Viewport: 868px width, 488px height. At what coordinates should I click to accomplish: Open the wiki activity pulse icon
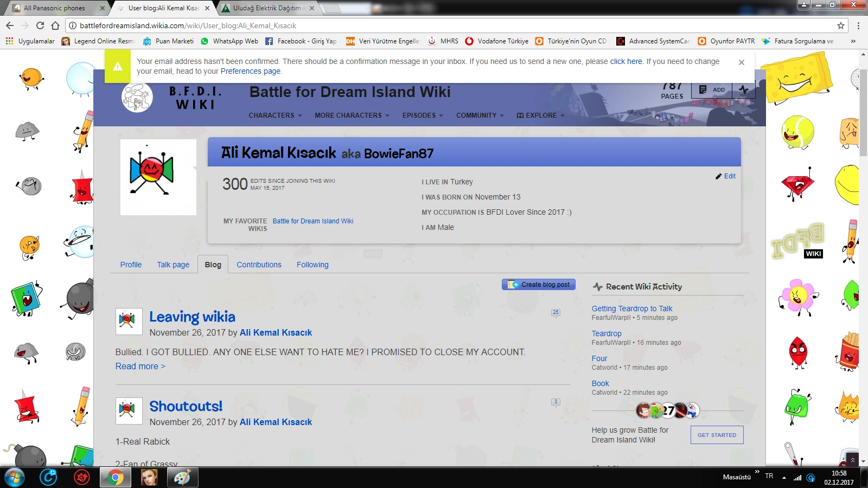coord(744,90)
